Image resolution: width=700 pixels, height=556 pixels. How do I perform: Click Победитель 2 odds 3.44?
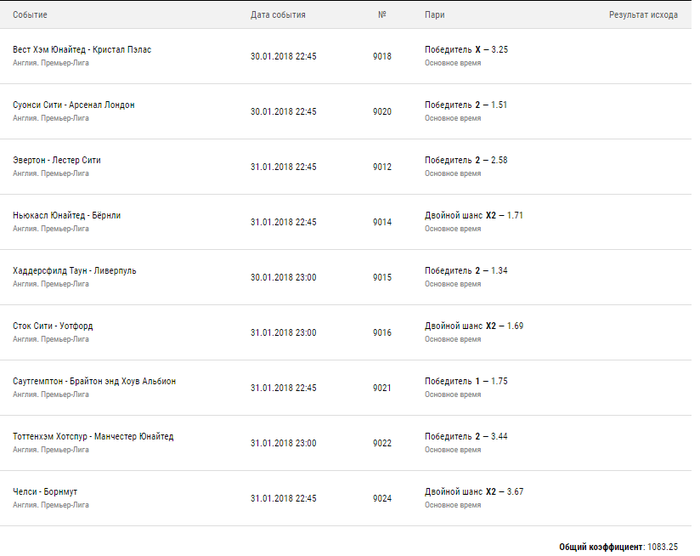point(466,436)
